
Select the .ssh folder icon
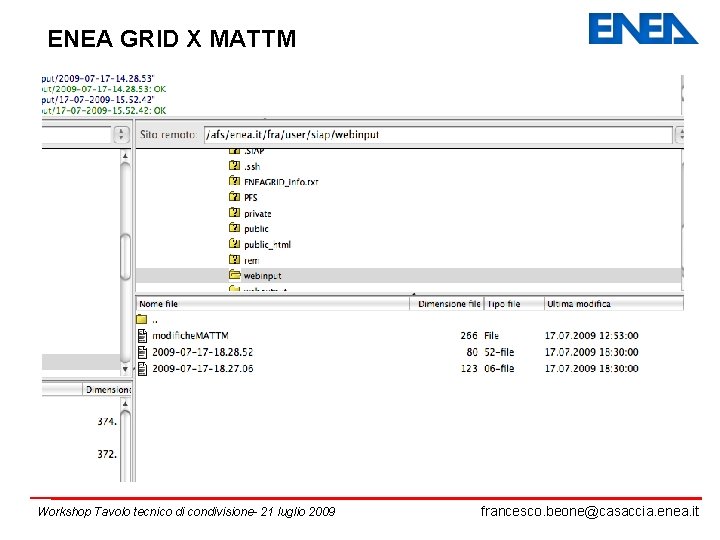[234, 165]
